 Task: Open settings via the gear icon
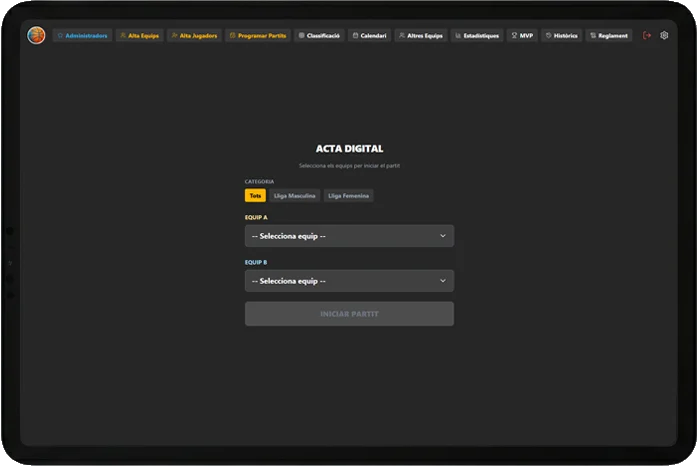point(664,35)
